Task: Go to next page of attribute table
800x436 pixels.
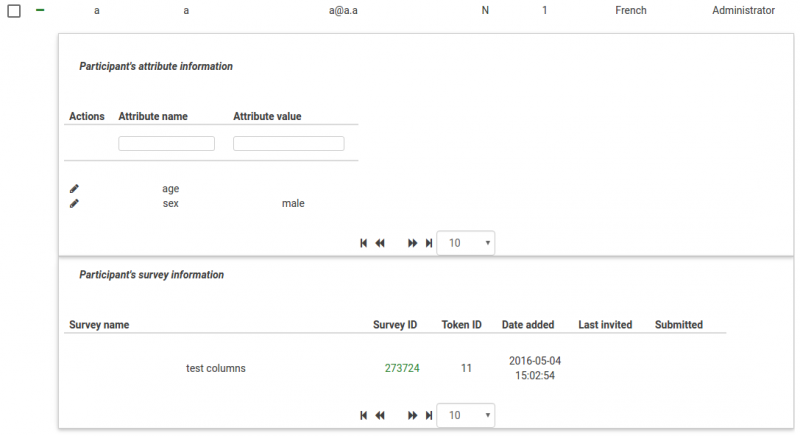Action: (x=413, y=243)
